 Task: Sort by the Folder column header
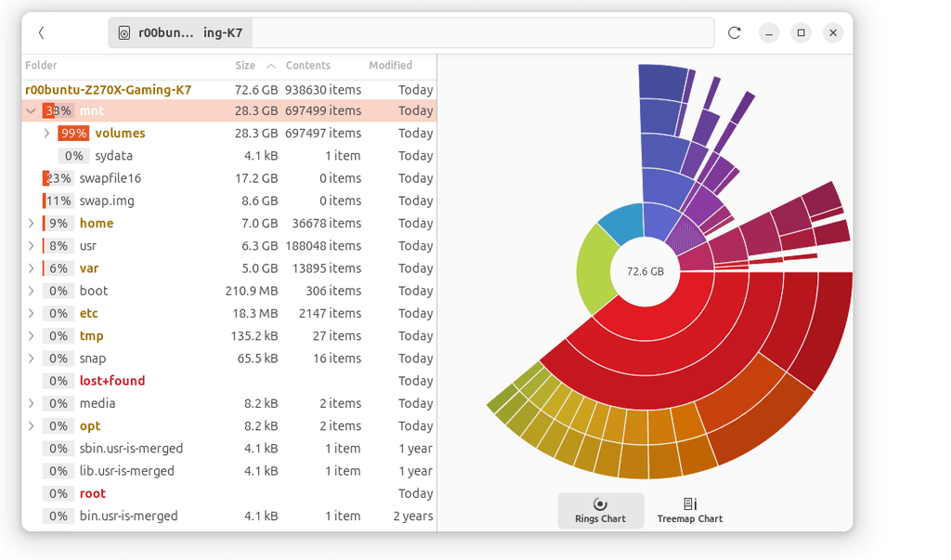click(42, 66)
